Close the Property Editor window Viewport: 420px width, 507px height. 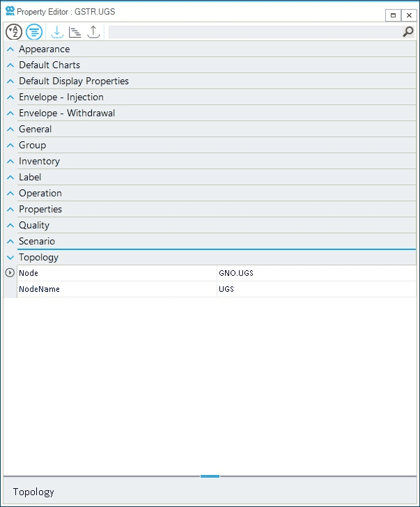409,15
